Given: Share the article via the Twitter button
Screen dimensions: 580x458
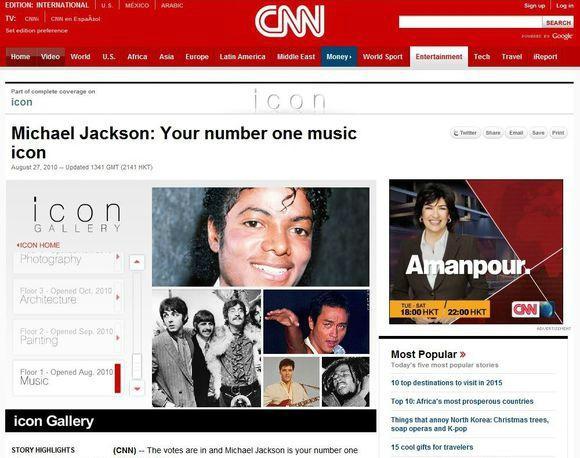Looking at the screenshot, I should pos(465,133).
